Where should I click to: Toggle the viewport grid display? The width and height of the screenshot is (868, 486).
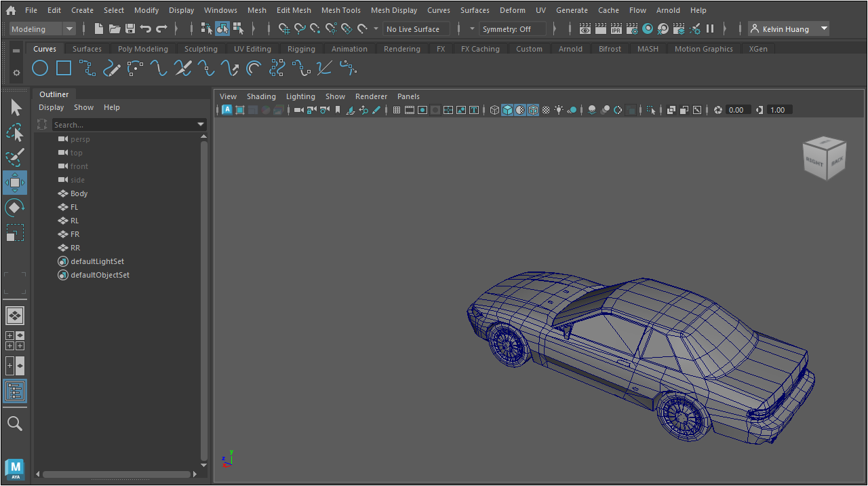(x=397, y=110)
